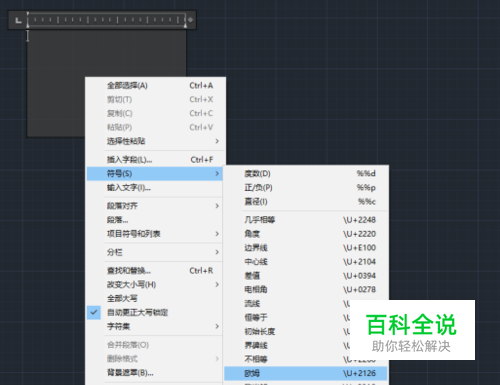
Task: Insert the 直径(I) %%c symbol
Action: coord(306,202)
